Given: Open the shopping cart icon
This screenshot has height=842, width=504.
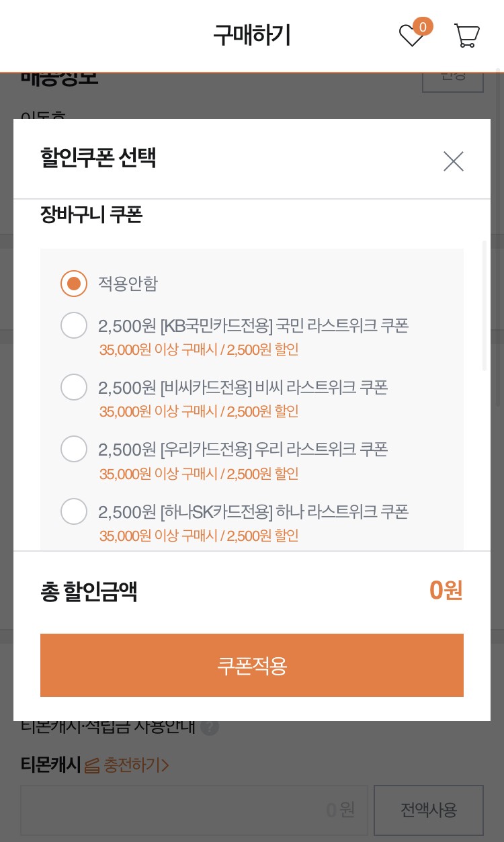Looking at the screenshot, I should pos(466,36).
